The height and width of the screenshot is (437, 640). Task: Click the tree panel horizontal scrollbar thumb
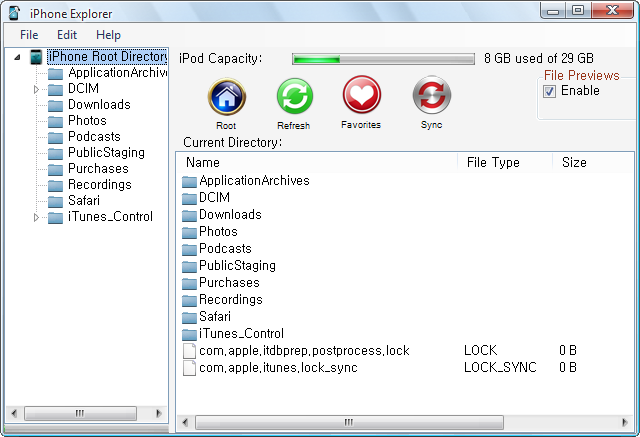tap(80, 413)
